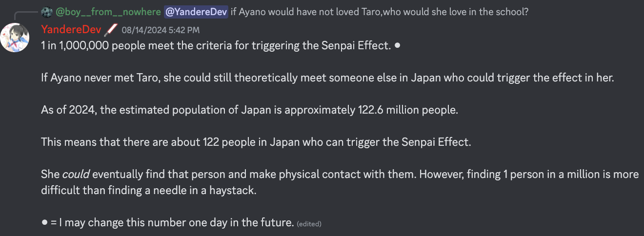Click the knife role icon beside YandereDev
The height and width of the screenshot is (236, 644).
tap(111, 30)
